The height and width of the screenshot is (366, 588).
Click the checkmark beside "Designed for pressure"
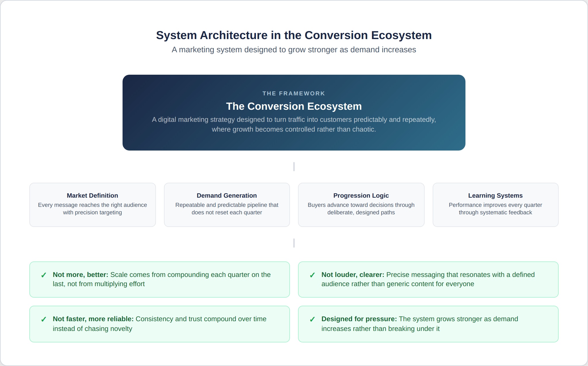coord(312,319)
